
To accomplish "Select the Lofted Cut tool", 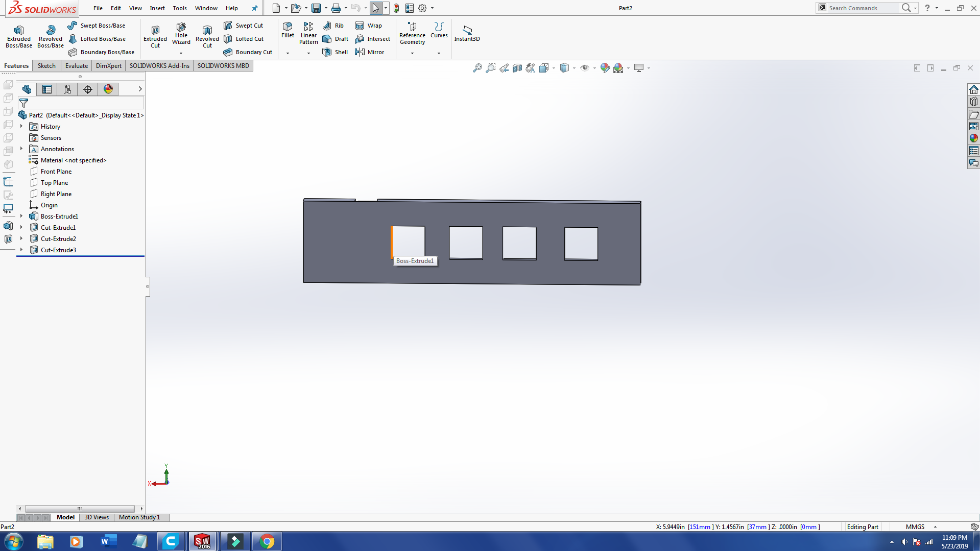I will coord(244,39).
